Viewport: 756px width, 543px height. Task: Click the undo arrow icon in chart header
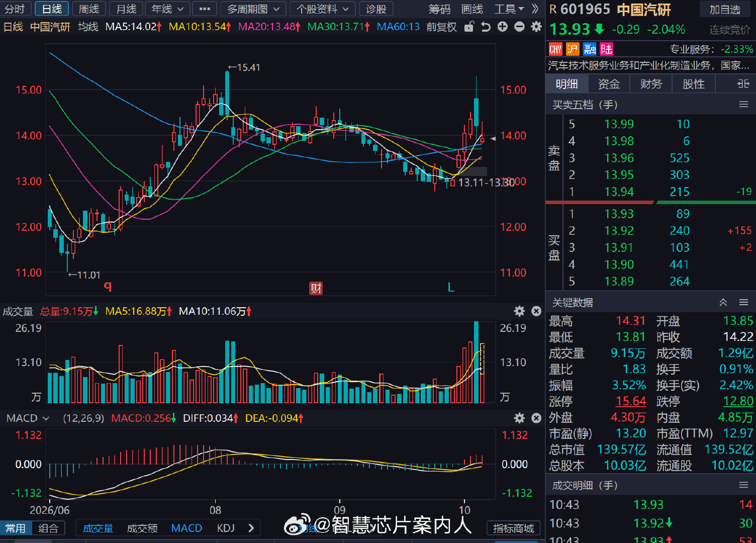tap(486, 27)
